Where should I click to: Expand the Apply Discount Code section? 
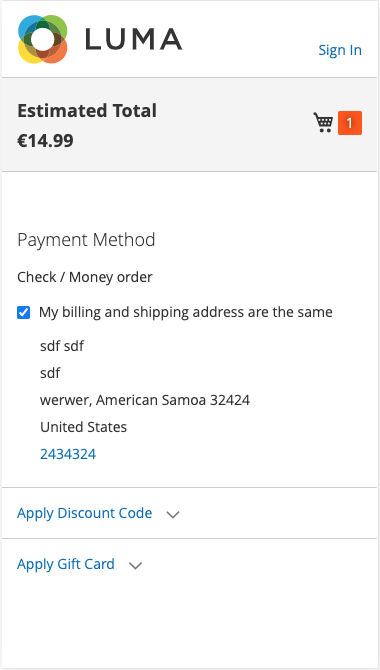pyautogui.click(x=85, y=513)
